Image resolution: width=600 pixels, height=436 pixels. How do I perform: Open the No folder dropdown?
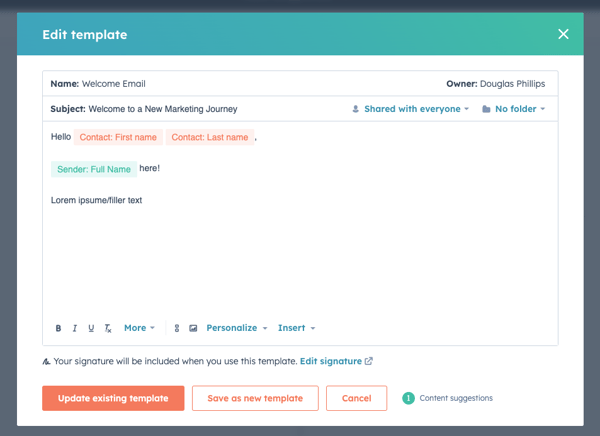click(x=520, y=109)
